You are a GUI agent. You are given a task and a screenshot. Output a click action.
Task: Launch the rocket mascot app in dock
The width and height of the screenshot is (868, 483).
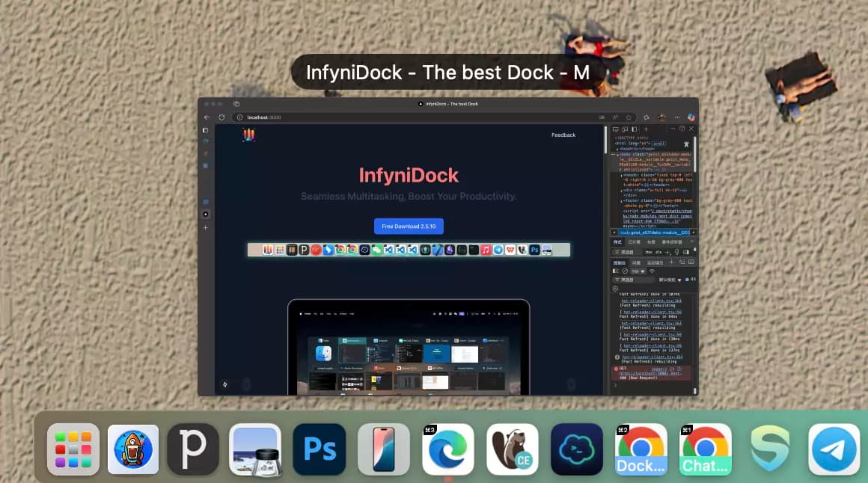click(133, 449)
